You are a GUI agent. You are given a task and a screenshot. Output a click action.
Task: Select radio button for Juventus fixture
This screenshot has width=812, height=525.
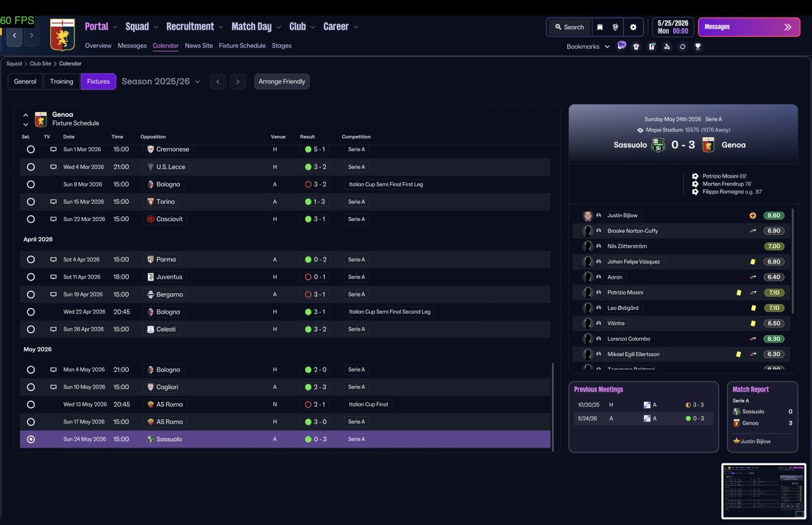coord(30,277)
